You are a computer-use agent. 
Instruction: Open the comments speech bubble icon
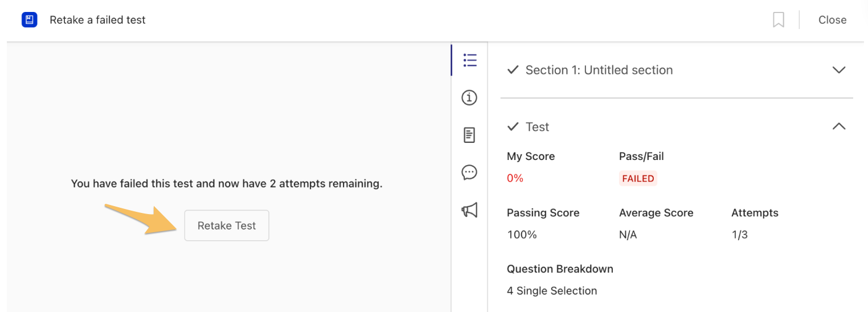pos(469,173)
